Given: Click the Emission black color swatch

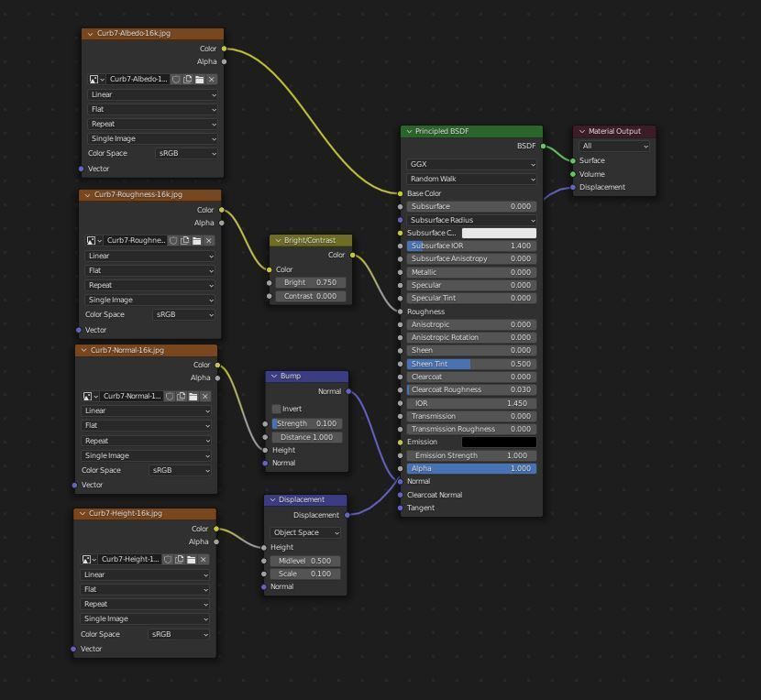Looking at the screenshot, I should pyautogui.click(x=499, y=442).
